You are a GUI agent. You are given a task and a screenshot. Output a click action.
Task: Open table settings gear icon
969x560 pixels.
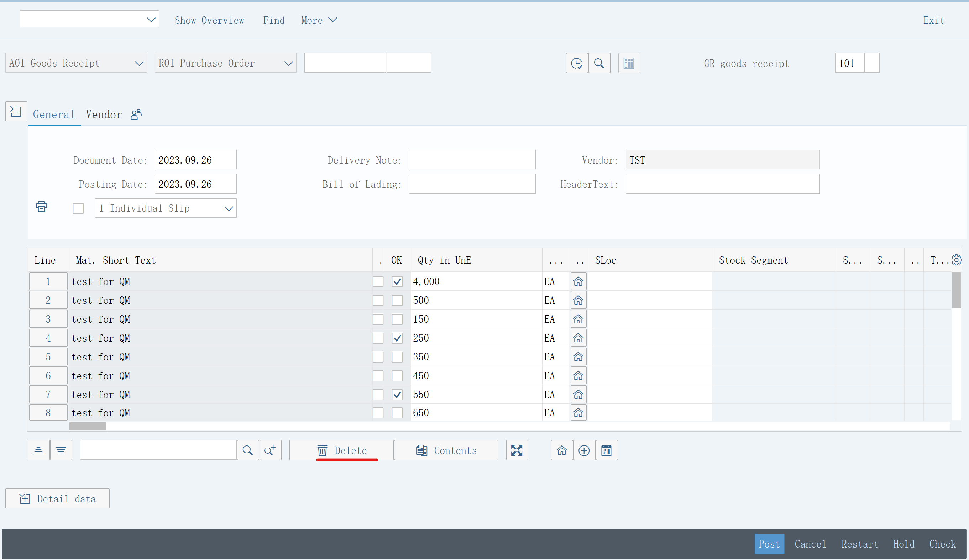click(x=956, y=260)
